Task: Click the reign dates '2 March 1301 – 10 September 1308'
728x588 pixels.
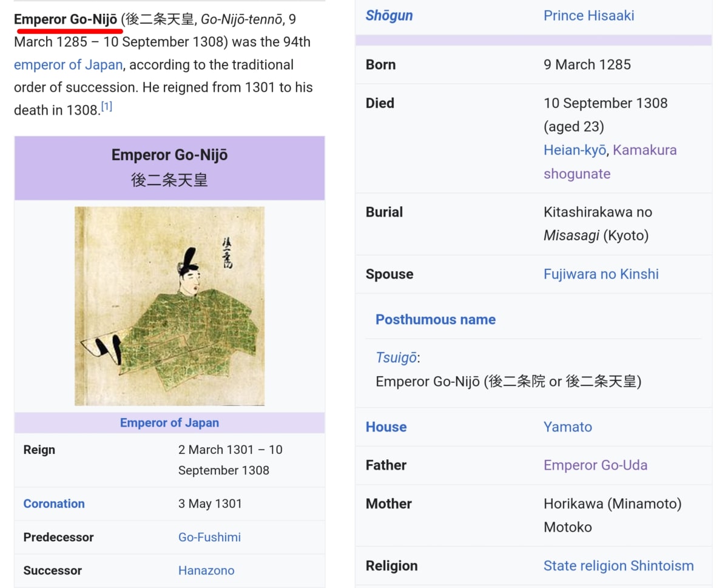Action: coord(231,460)
